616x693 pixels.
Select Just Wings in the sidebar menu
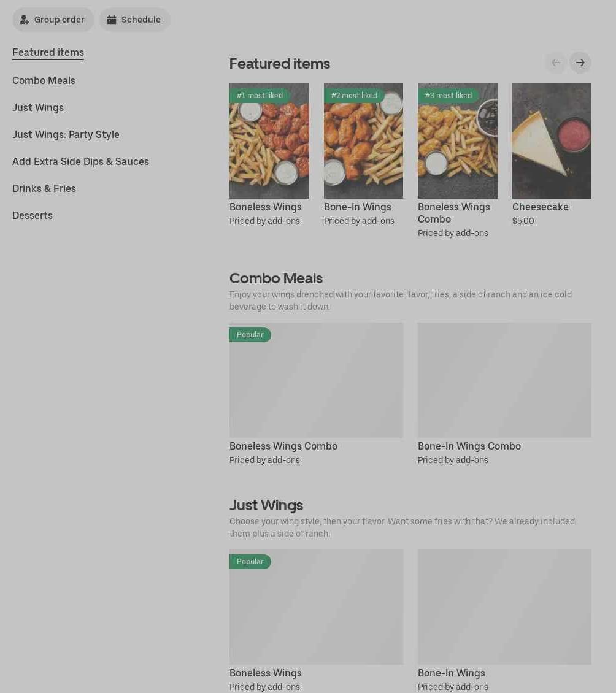pyautogui.click(x=38, y=107)
